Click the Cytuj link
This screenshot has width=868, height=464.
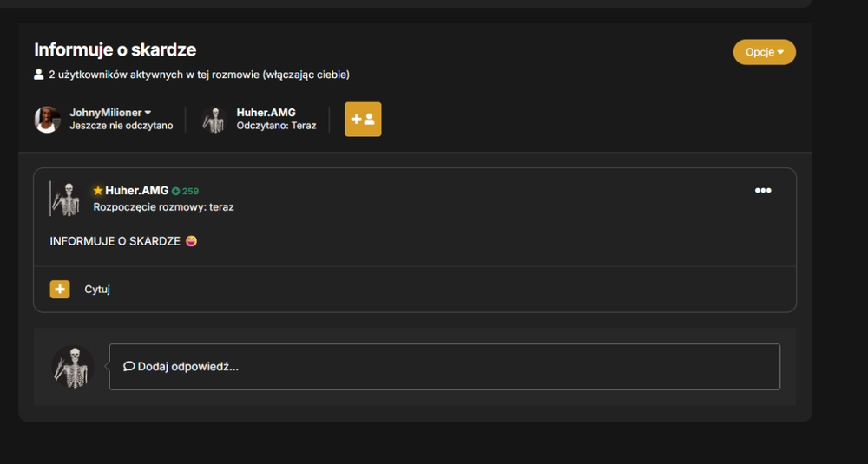click(97, 289)
